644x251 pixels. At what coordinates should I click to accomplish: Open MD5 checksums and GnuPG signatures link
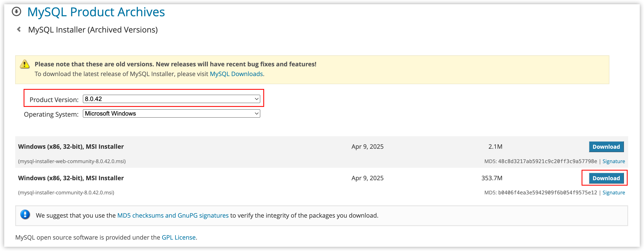click(173, 216)
